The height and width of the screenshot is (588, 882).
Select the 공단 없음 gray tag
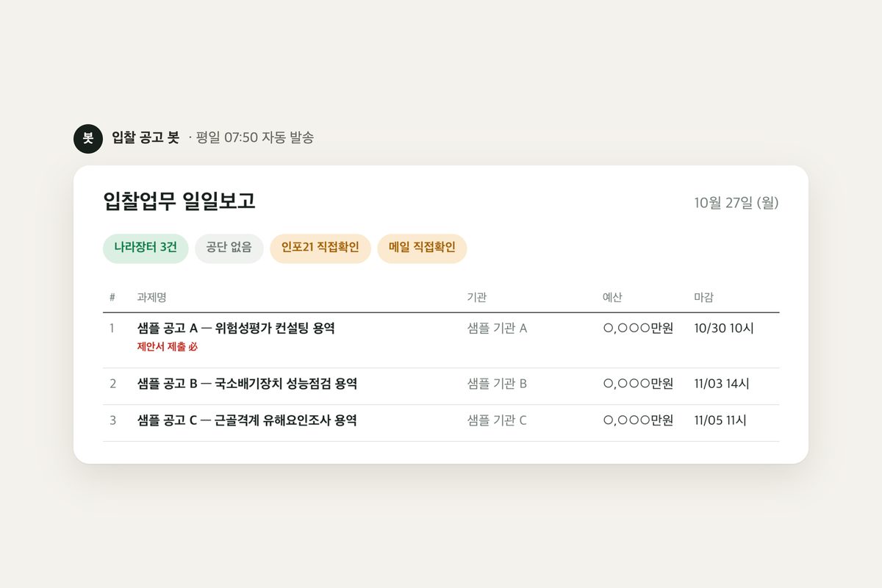(229, 248)
